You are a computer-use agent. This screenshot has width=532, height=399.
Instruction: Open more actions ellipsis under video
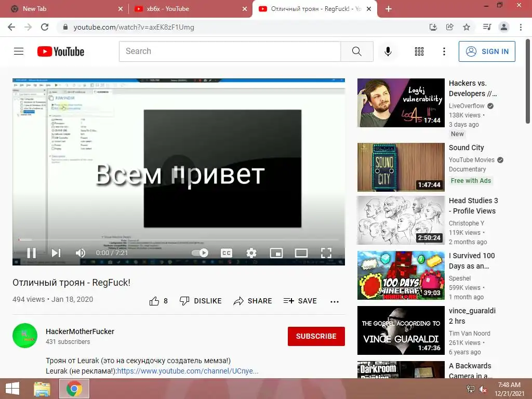click(x=335, y=301)
